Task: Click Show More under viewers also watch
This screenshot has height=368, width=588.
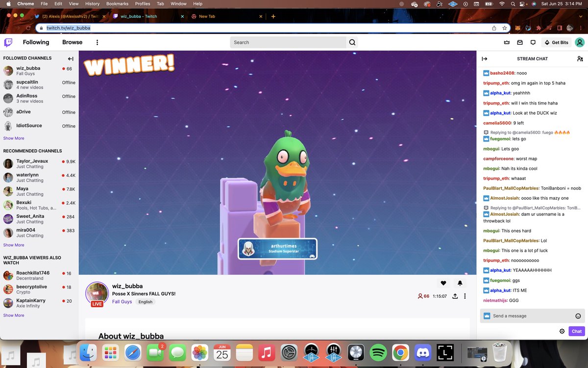Action: point(14,315)
